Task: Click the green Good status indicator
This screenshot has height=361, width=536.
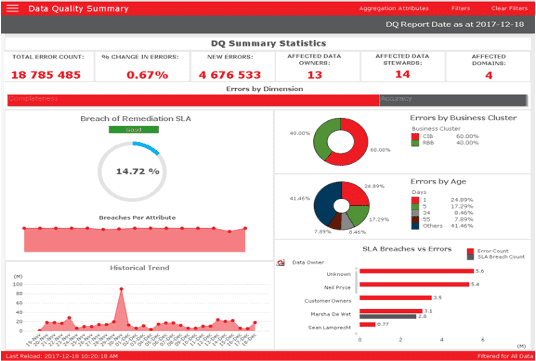Action: [134, 130]
